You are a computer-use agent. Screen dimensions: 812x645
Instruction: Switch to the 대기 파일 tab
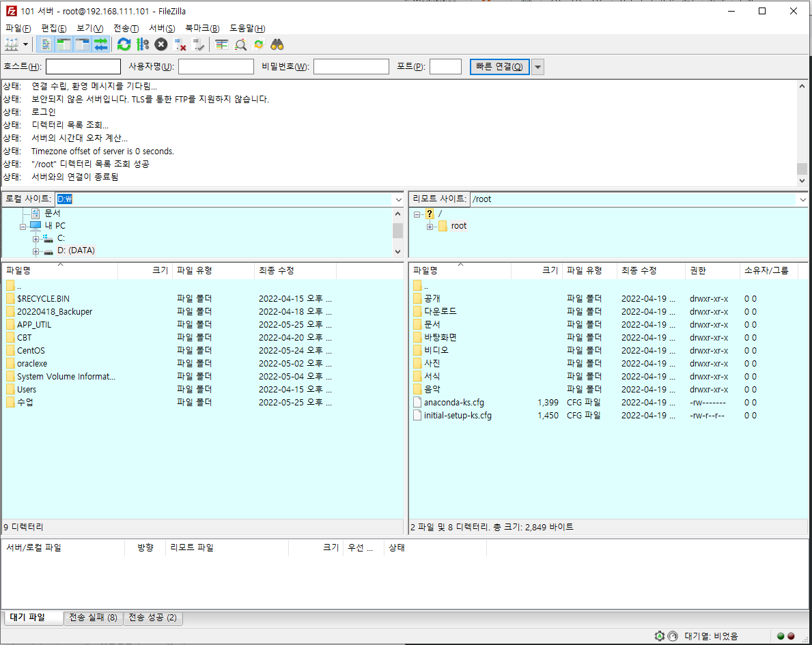click(33, 618)
